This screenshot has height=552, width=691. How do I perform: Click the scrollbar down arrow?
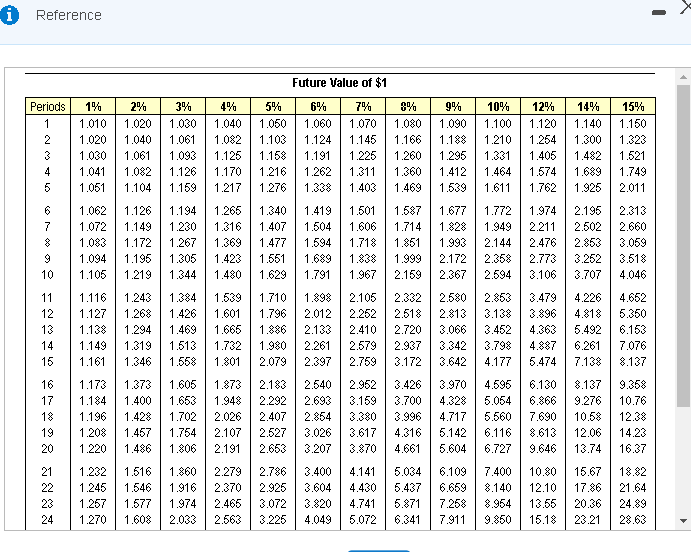[x=683, y=521]
